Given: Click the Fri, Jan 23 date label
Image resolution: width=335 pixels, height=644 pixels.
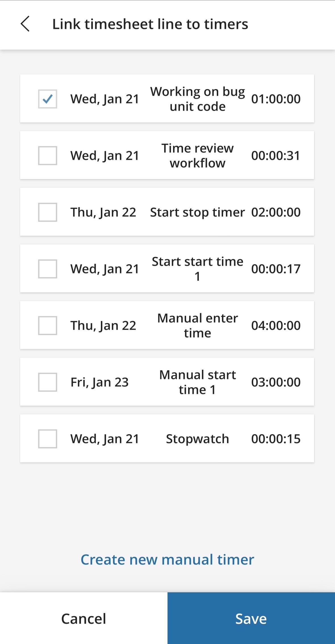Looking at the screenshot, I should (99, 382).
